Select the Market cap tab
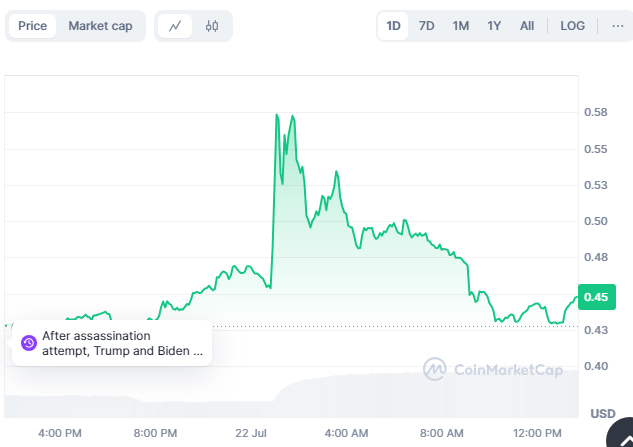 (100, 26)
